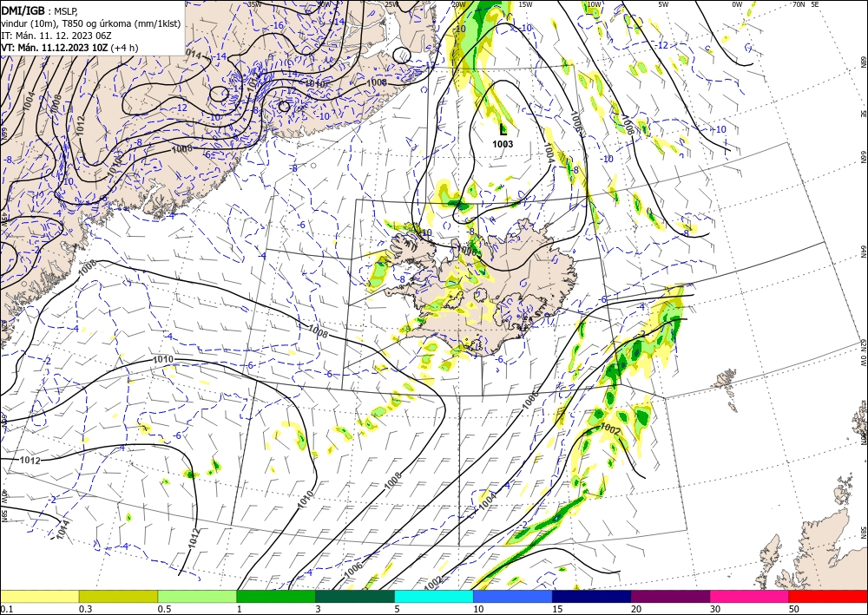868x615 pixels.
Task: Click the legend value '0.5'
Action: [x=164, y=609]
